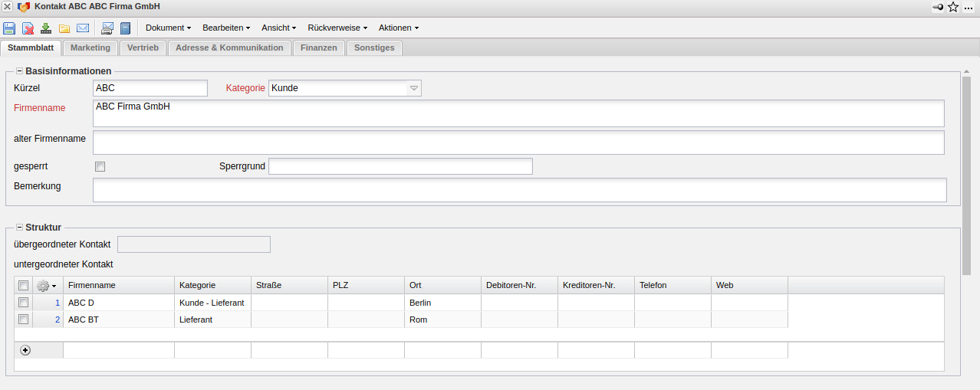Check the box for row ABC D
Viewport: 980px width, 390px height.
(23, 303)
